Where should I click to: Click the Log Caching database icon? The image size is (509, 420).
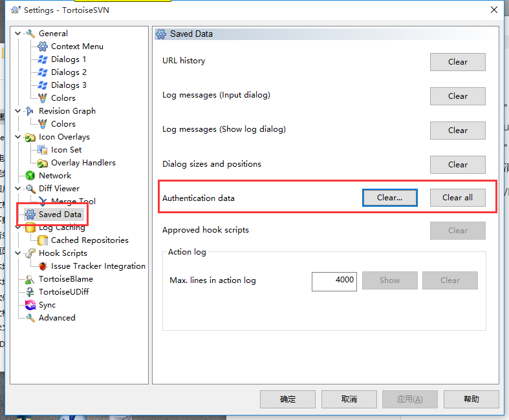click(30, 227)
